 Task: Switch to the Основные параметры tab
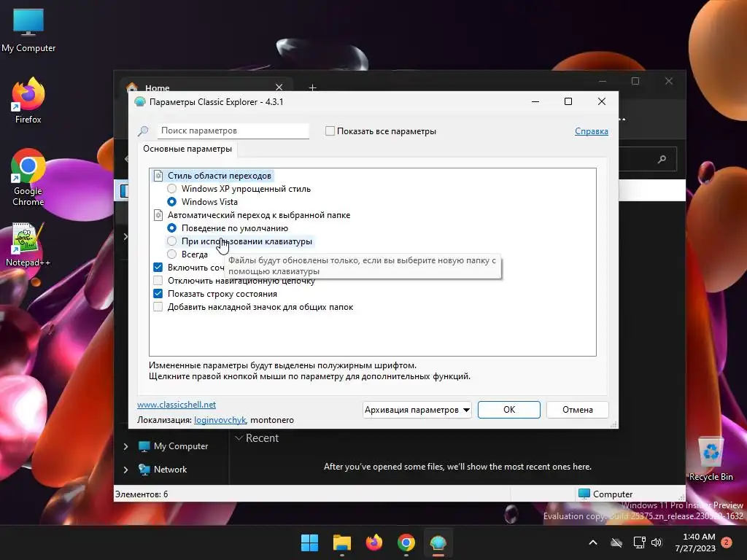tap(187, 149)
